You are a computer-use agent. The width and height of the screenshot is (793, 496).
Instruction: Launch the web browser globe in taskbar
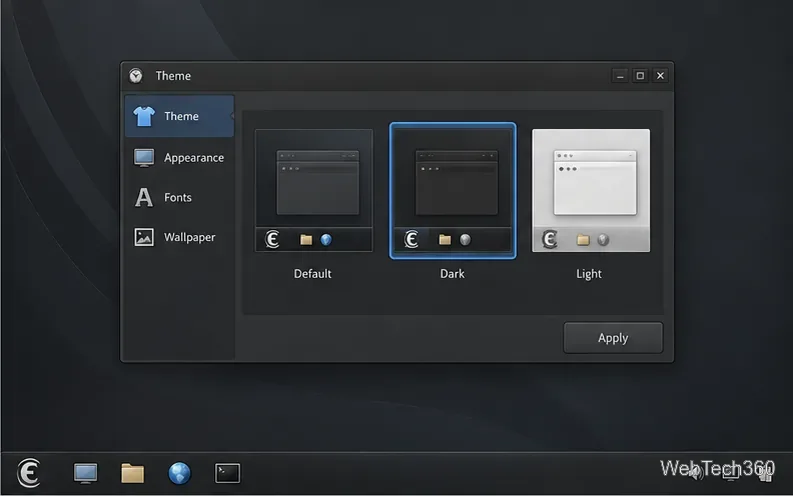[180, 473]
